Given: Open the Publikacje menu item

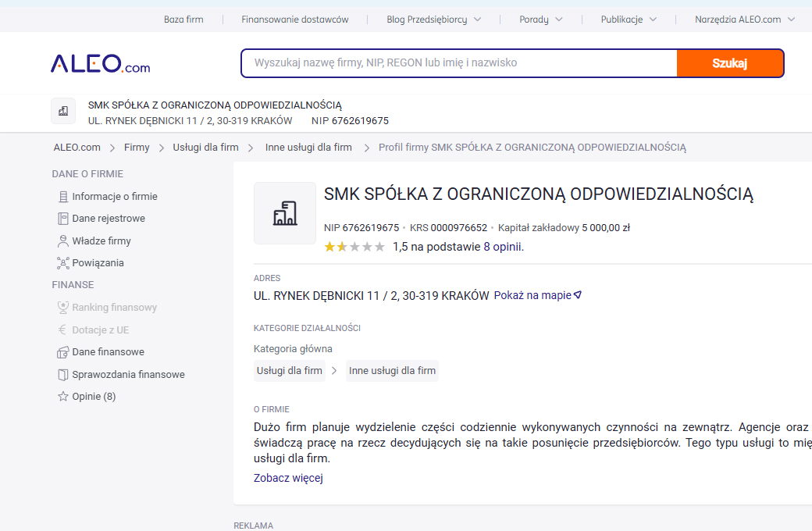Looking at the screenshot, I should [x=622, y=20].
